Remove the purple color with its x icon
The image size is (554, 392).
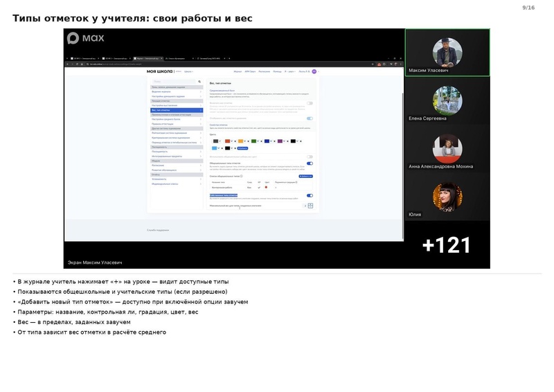point(287,141)
